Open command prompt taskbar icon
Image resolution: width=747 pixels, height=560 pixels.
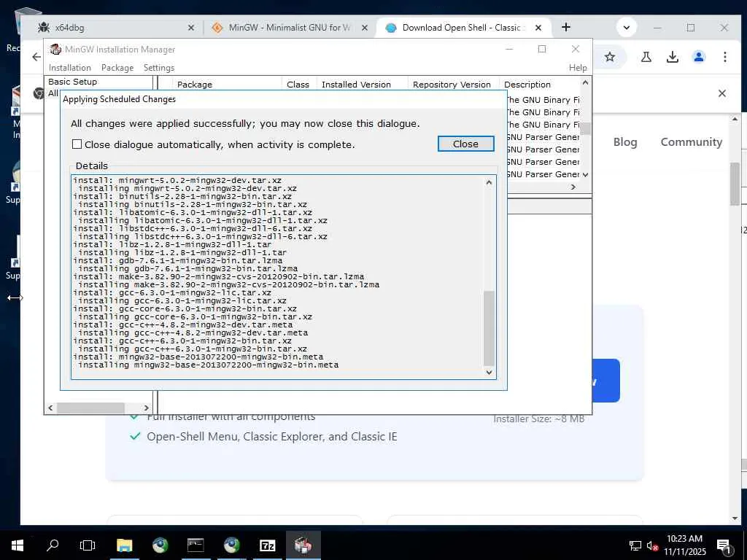click(196, 545)
